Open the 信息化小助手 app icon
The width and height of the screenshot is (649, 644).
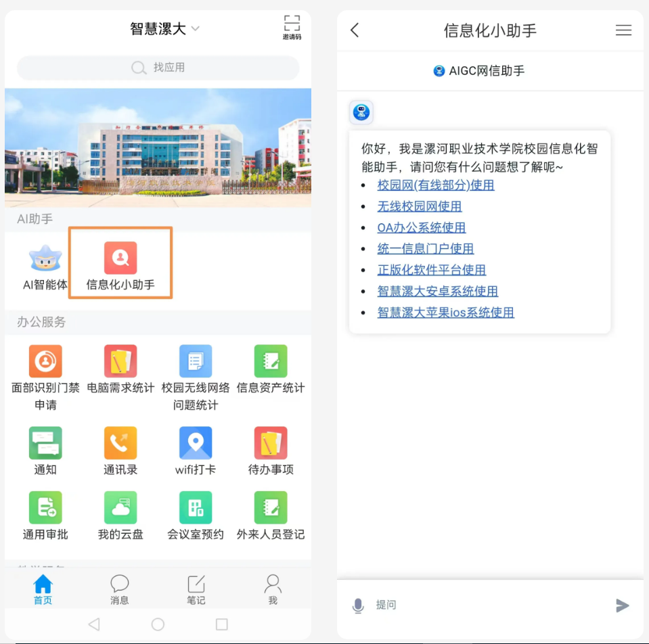click(120, 258)
